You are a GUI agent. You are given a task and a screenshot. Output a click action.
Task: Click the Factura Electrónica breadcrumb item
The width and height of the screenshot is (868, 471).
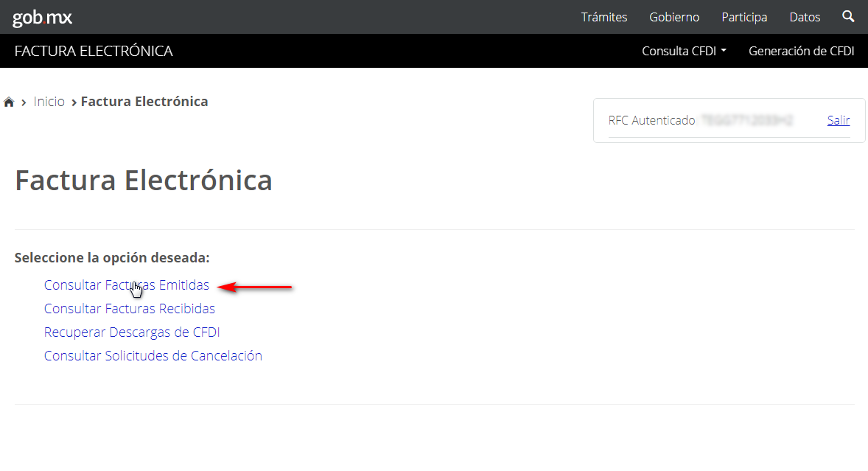(x=144, y=102)
